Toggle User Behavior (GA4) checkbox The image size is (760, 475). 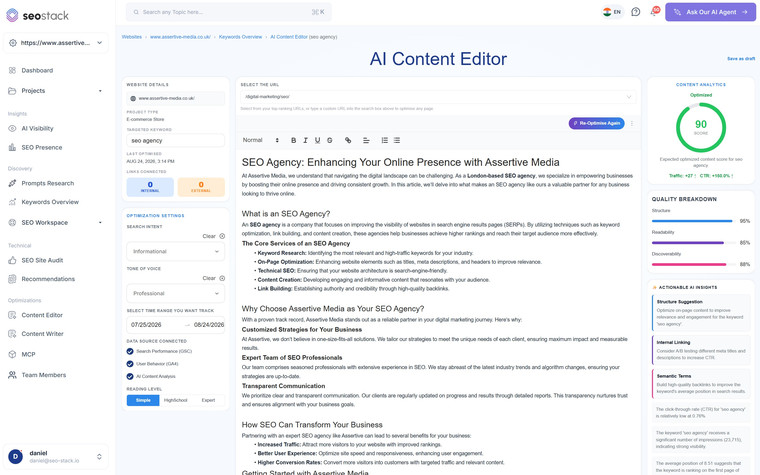coord(130,364)
